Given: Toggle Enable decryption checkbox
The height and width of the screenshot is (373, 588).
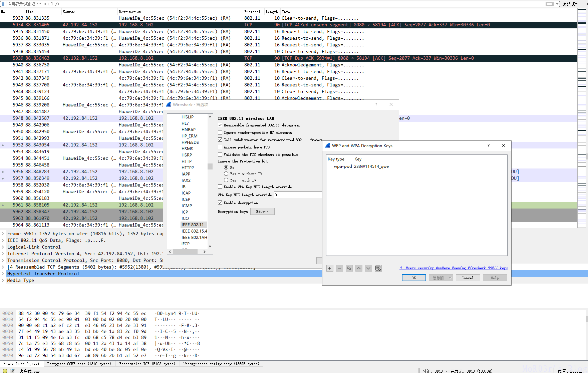Looking at the screenshot, I should [220, 203].
